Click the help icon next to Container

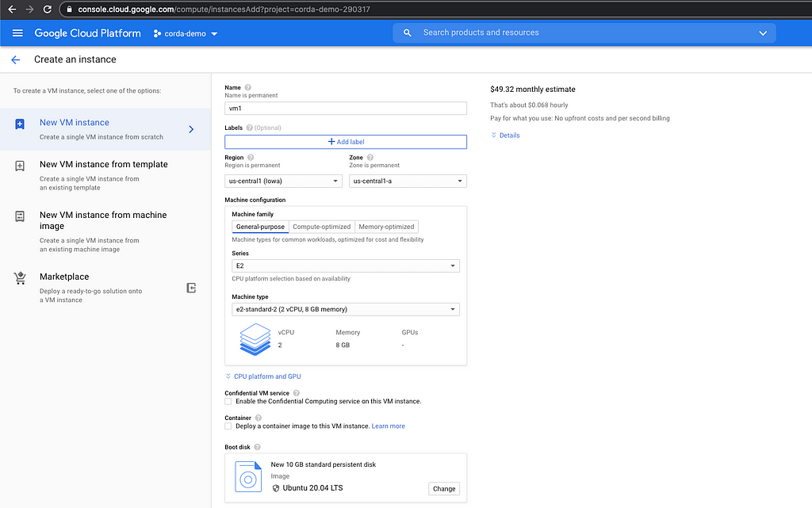pyautogui.click(x=258, y=418)
